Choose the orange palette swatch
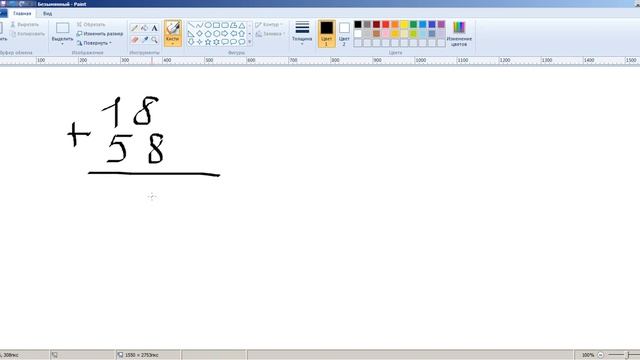Viewport: 640px width, 360px height. pos(395,24)
